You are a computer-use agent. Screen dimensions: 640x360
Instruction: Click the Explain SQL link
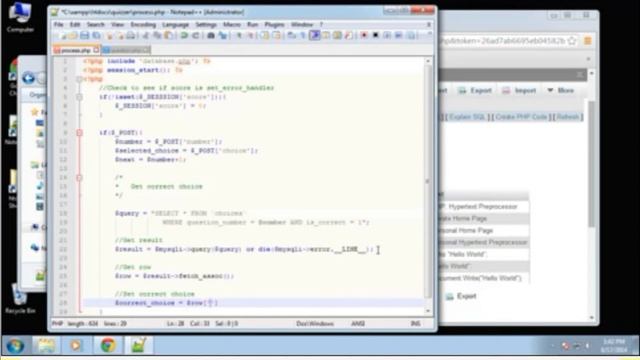(467, 117)
